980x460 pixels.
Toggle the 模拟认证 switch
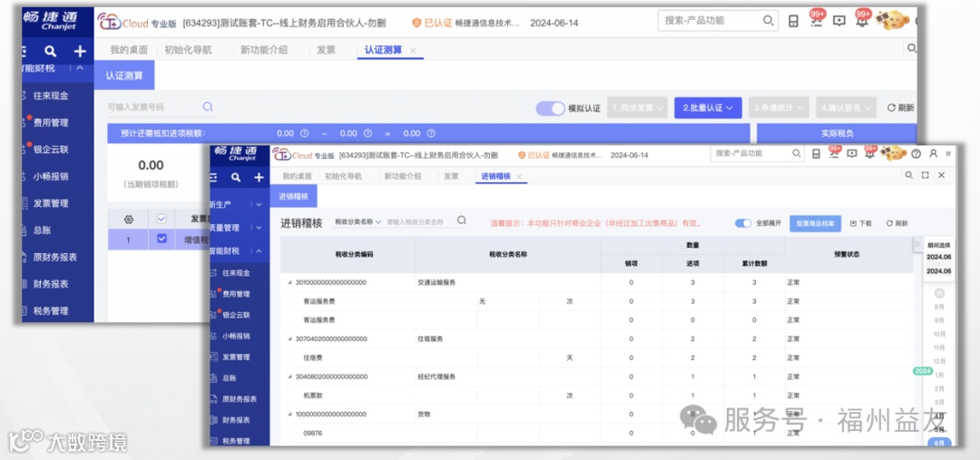pos(550,108)
